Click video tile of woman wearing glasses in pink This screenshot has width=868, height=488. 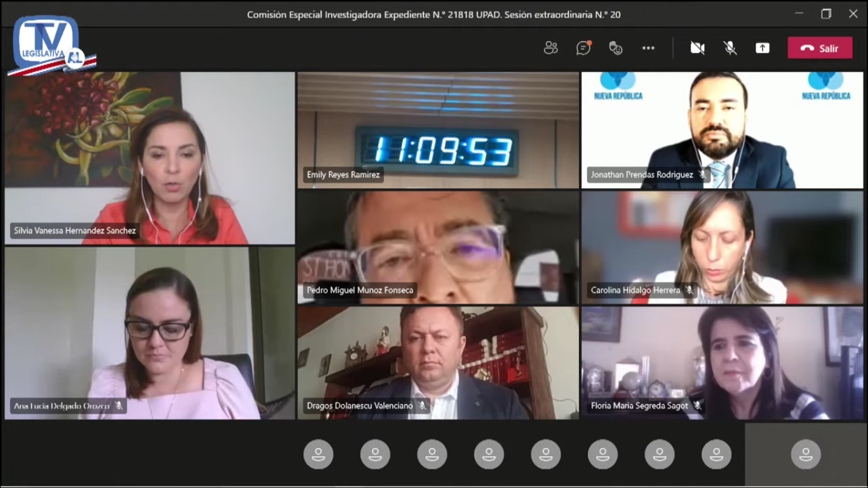(x=150, y=333)
